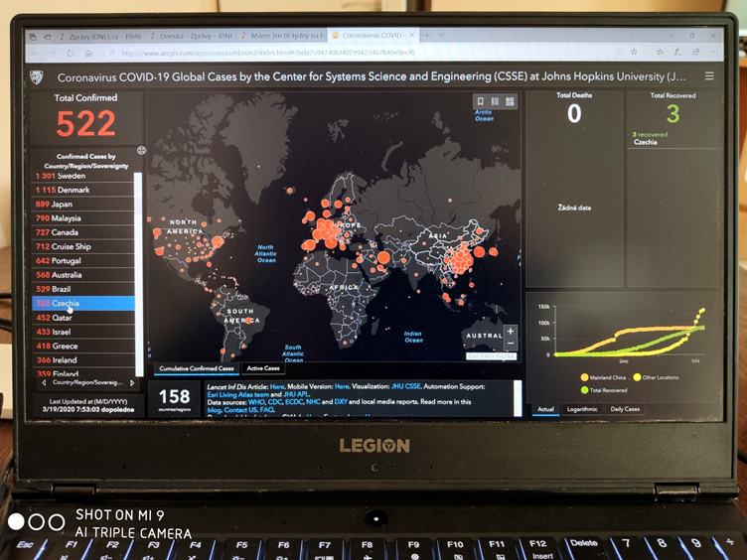The height and width of the screenshot is (560, 747).
Task: Switch chart to Actual tab
Action: [545, 409]
